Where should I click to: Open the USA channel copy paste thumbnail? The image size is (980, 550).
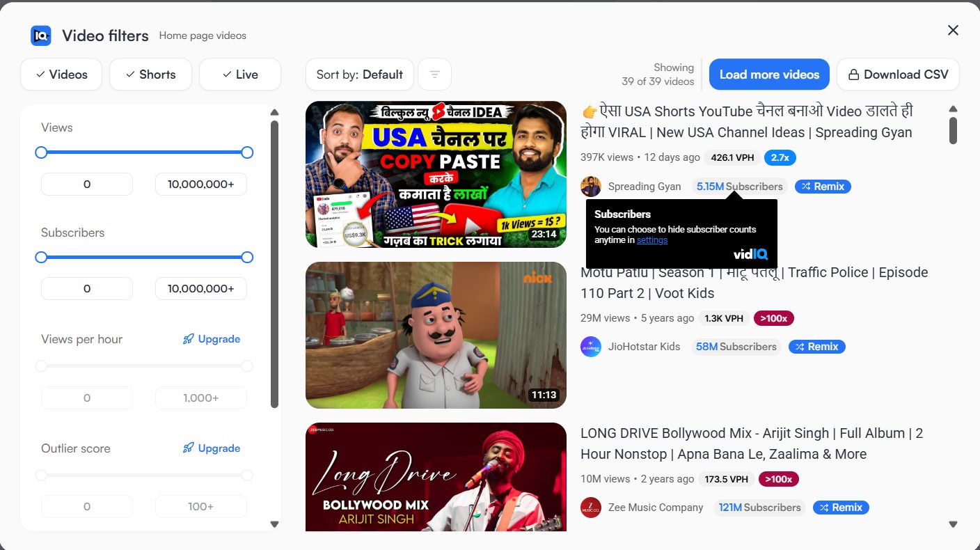[436, 174]
